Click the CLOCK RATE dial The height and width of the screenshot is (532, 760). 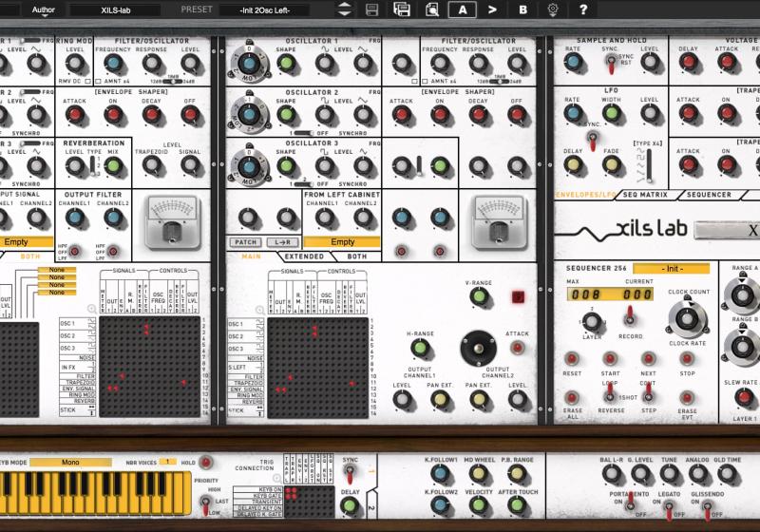click(687, 318)
